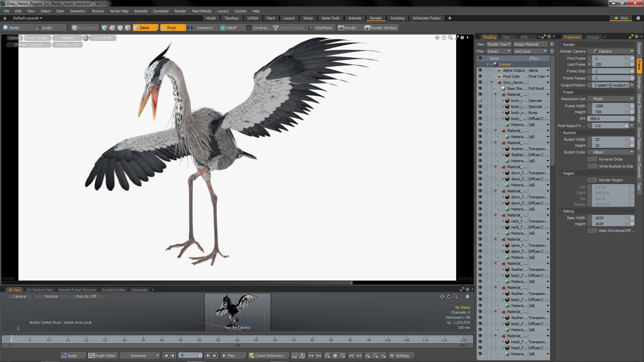Open the Texture menu
The height and width of the screenshot is (362, 644).
point(98,11)
